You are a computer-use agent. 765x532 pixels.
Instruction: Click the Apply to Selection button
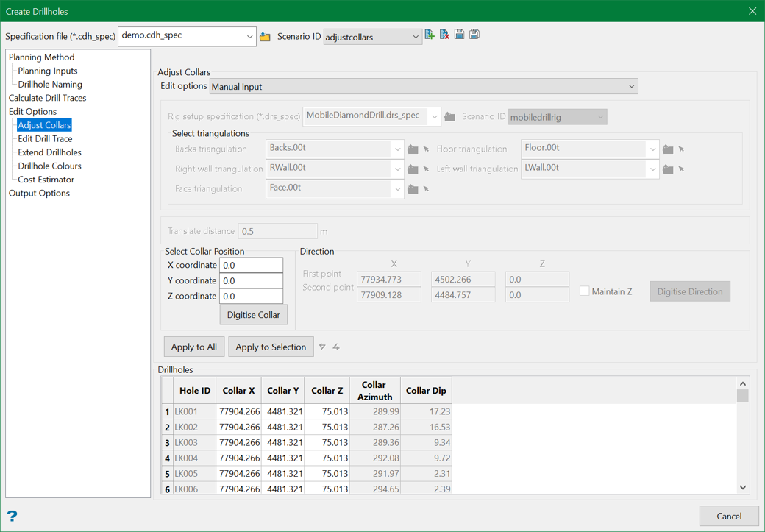271,347
